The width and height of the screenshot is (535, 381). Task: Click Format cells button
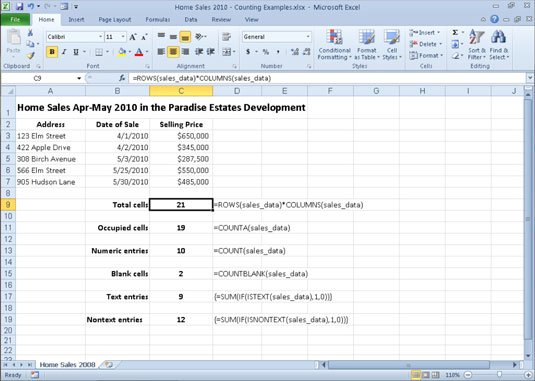point(425,55)
